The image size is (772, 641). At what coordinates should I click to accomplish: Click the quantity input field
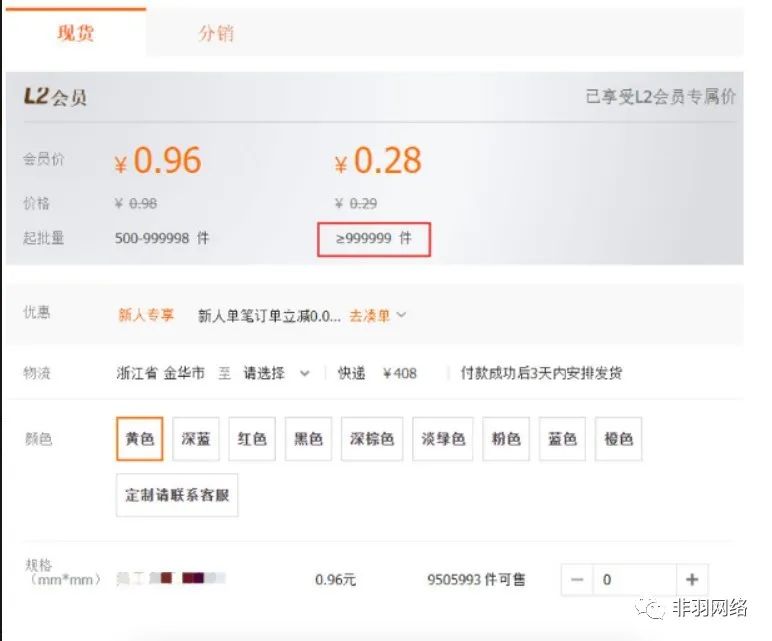(x=634, y=580)
